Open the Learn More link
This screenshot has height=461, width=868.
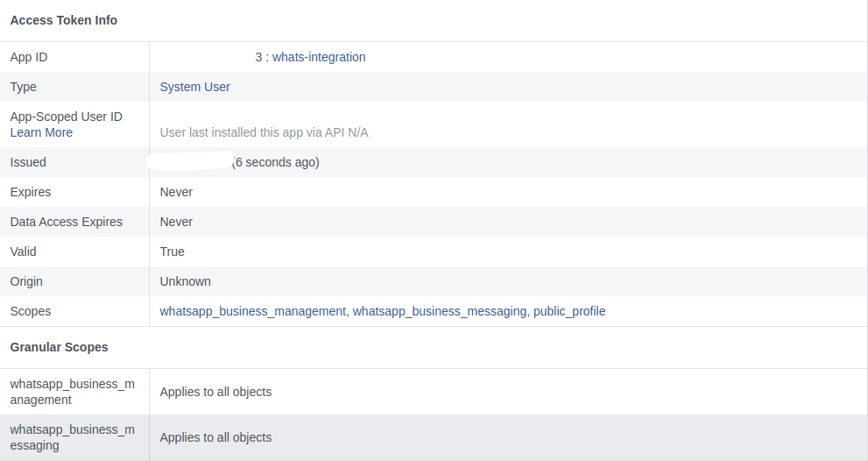click(x=41, y=132)
